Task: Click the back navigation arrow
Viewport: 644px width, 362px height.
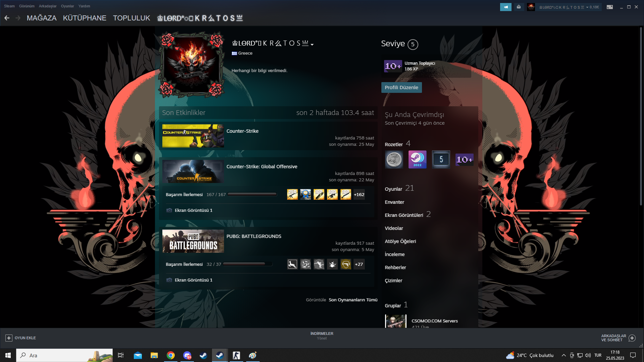Action: 7,18
